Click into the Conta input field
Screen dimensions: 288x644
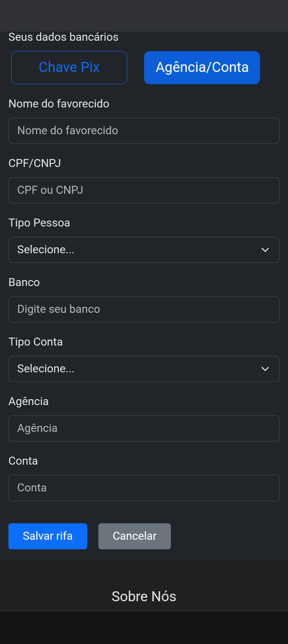[x=144, y=488]
